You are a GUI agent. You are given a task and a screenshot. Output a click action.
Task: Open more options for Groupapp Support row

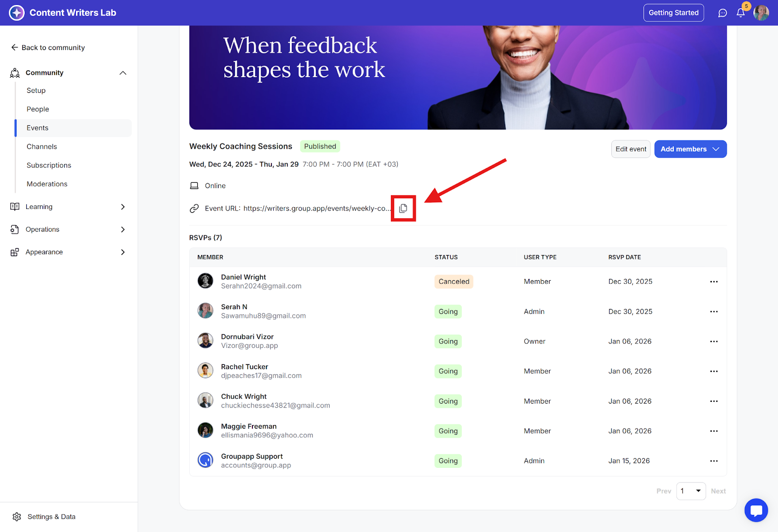point(714,461)
